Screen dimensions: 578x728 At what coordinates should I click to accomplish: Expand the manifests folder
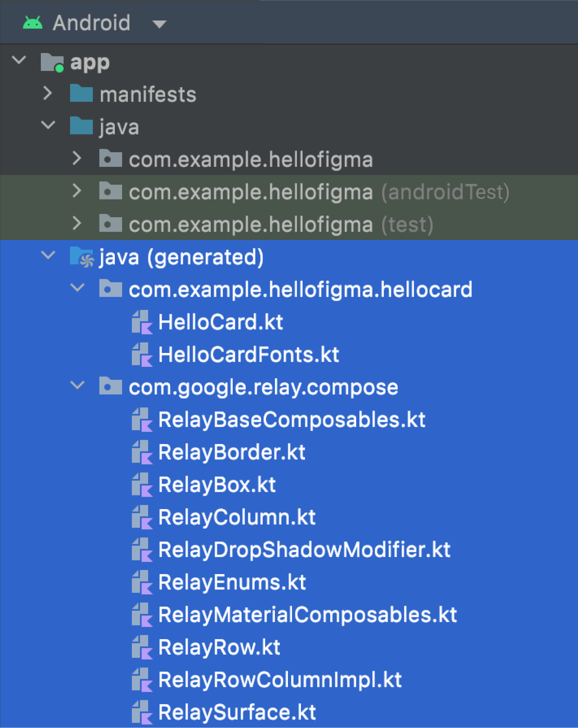(x=48, y=93)
